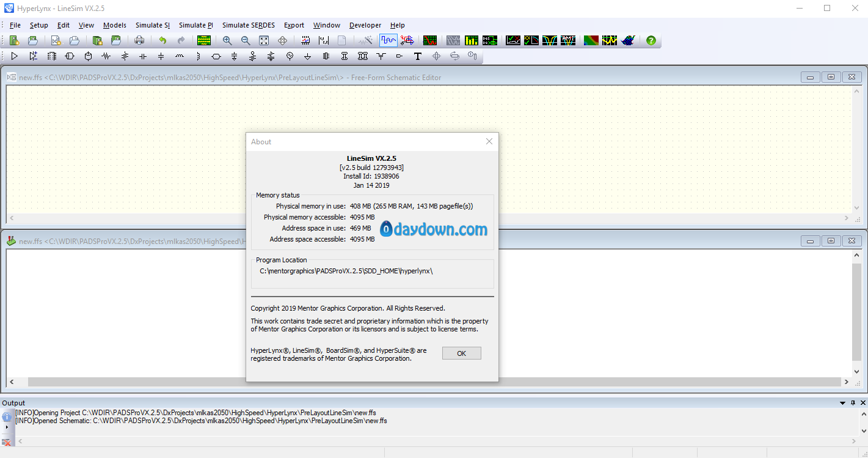This screenshot has width=868, height=458.
Task: Add a transmission line oval component
Action: tap(216, 56)
